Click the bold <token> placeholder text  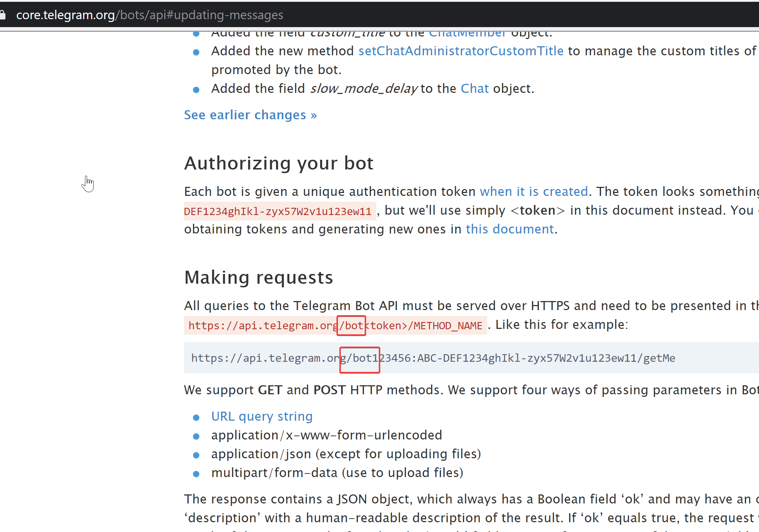tap(537, 210)
